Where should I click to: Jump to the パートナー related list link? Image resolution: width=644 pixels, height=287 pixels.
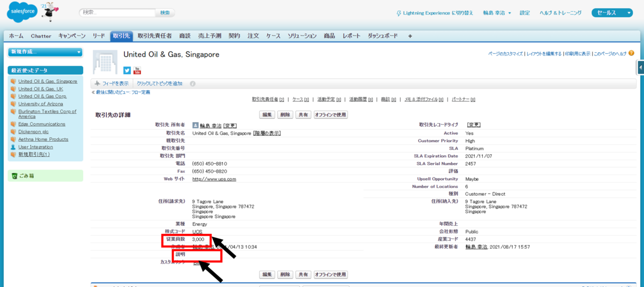pos(464,99)
